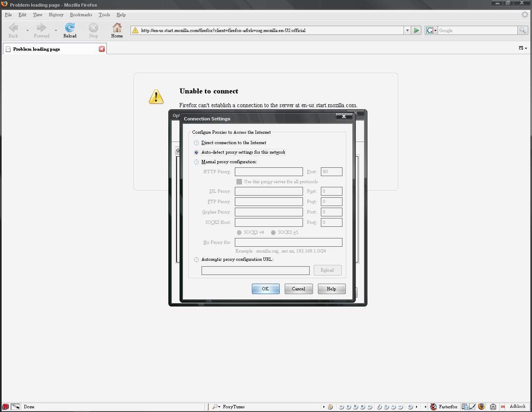This screenshot has width=532, height=412.
Task: Close the Problem loading page tab
Action: point(102,49)
